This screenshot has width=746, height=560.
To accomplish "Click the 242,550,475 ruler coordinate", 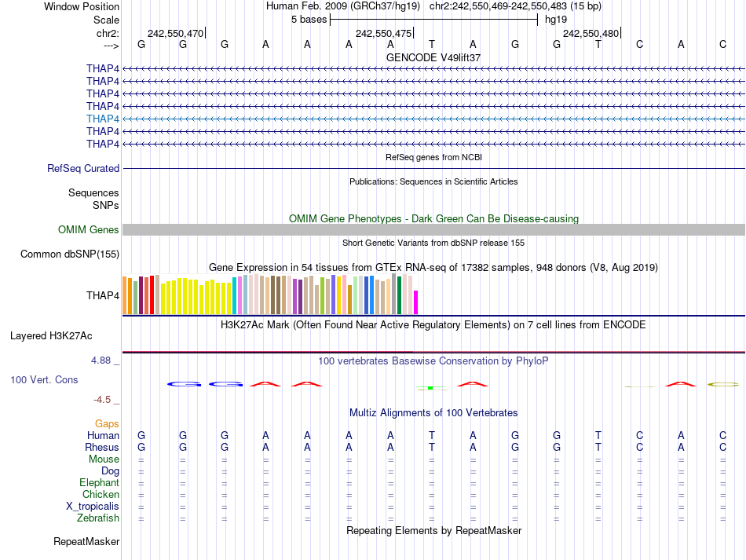I will [383, 33].
